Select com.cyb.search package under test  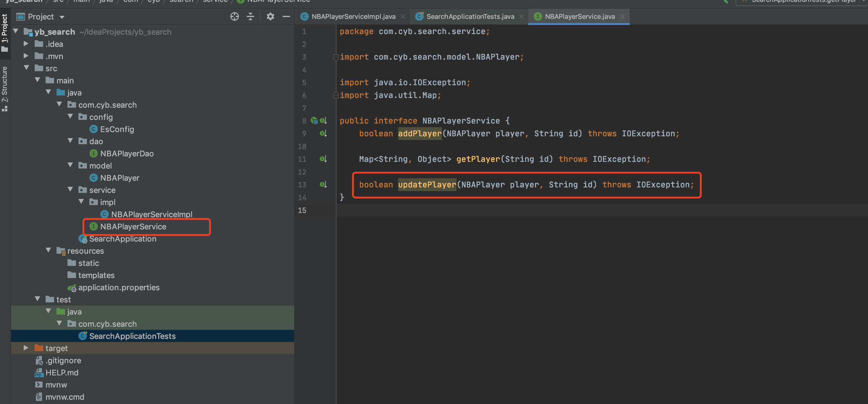tap(107, 324)
